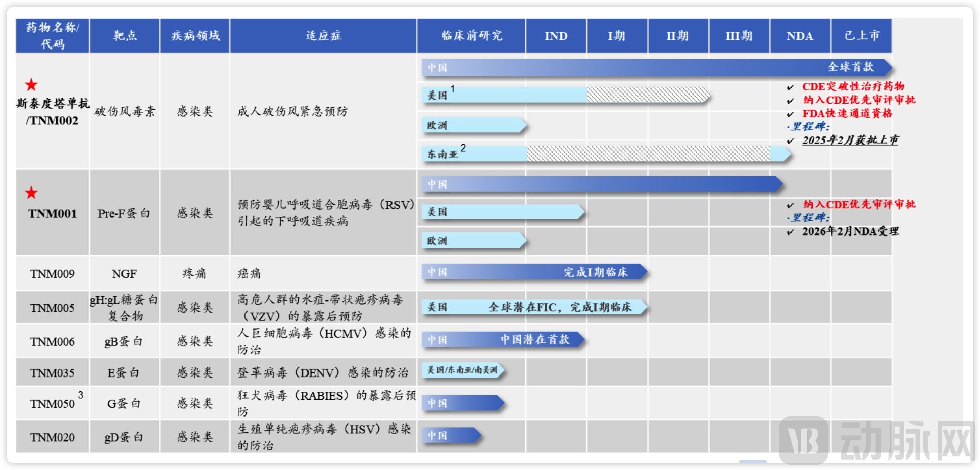Click the 成人破伤风紧急预防 indication
Viewport: 980px width, 470px height.
(292, 111)
